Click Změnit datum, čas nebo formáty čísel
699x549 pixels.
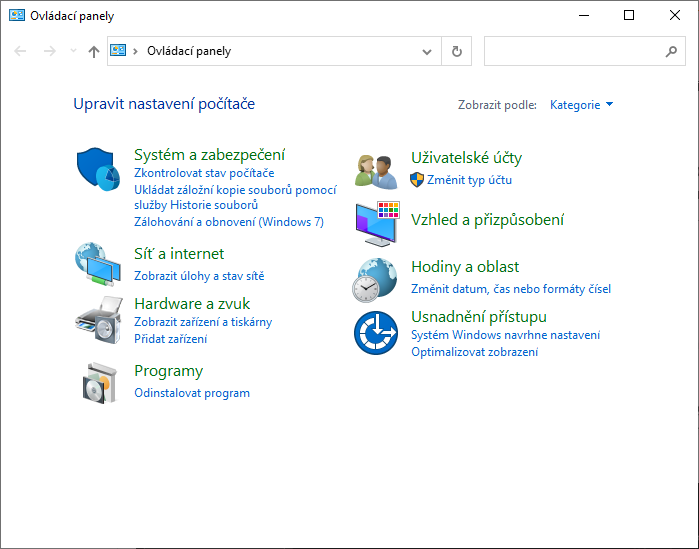pos(511,289)
